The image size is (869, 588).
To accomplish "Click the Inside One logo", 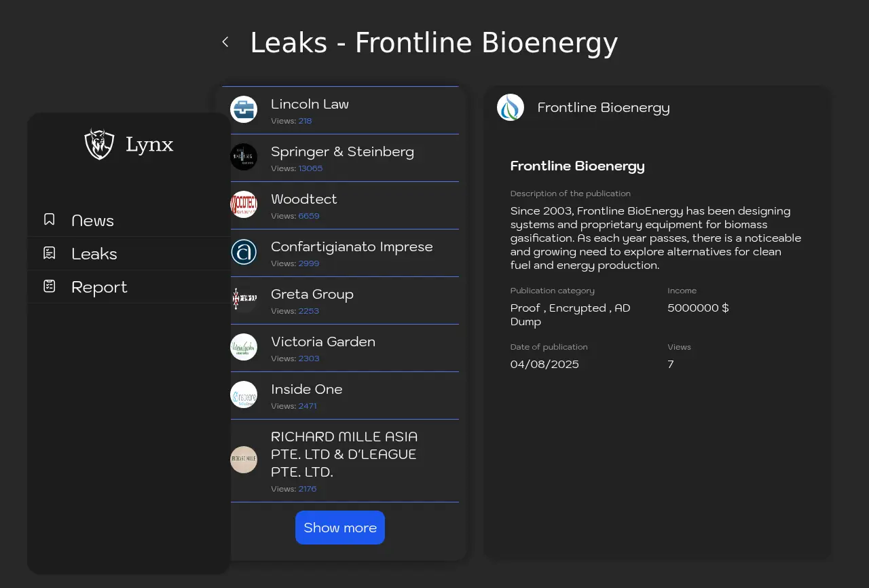I will tap(244, 394).
